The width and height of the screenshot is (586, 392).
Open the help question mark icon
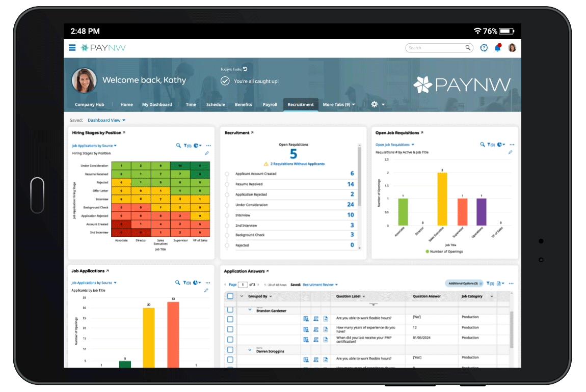coord(484,48)
